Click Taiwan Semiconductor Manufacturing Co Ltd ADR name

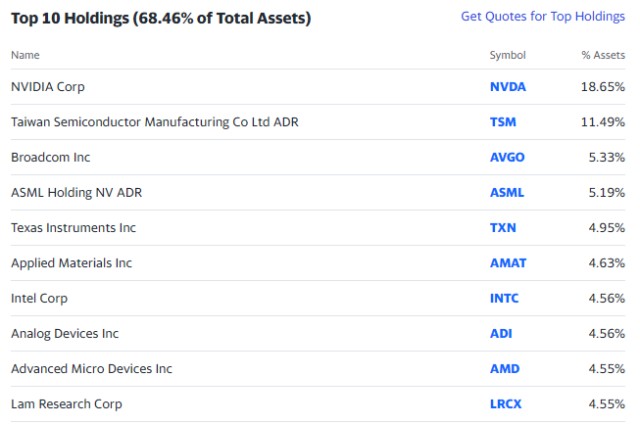pos(154,122)
